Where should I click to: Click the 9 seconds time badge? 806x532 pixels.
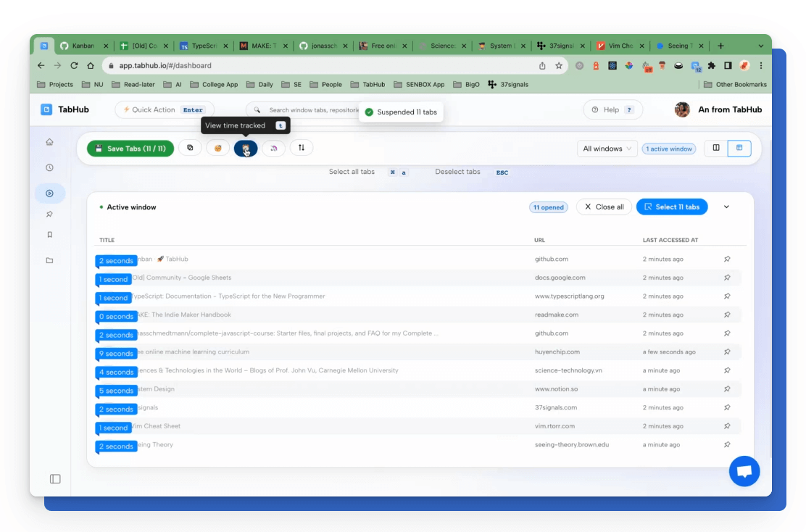(116, 354)
